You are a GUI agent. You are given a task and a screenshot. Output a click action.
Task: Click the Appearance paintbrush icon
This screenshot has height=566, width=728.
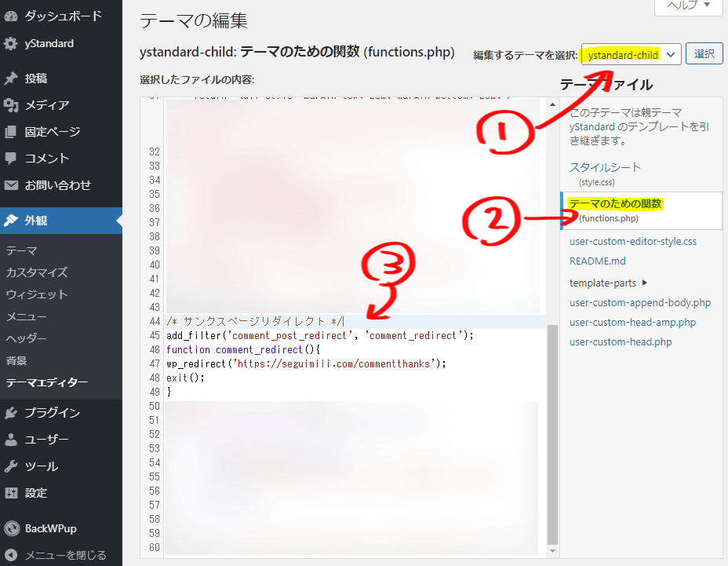(11, 221)
